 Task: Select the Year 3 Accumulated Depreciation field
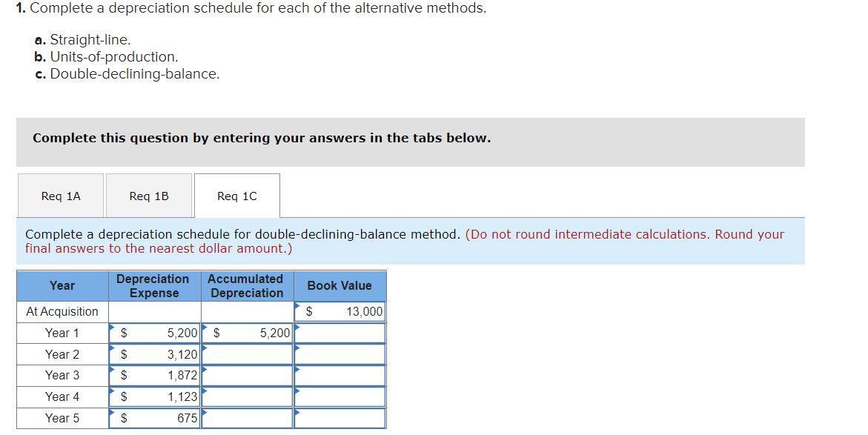(248, 376)
